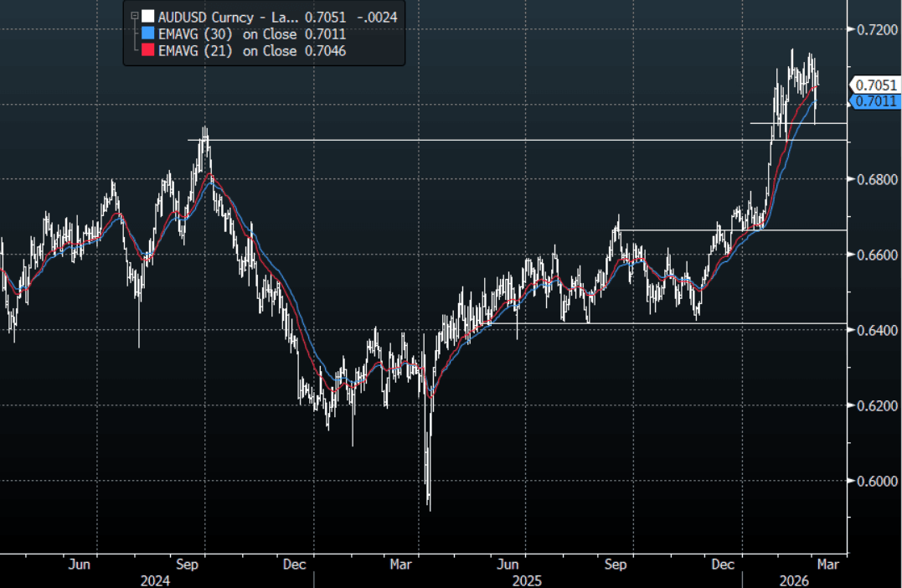Image resolution: width=902 pixels, height=588 pixels.
Task: Click the red EMAVG (21) color swatch
Action: [x=147, y=51]
